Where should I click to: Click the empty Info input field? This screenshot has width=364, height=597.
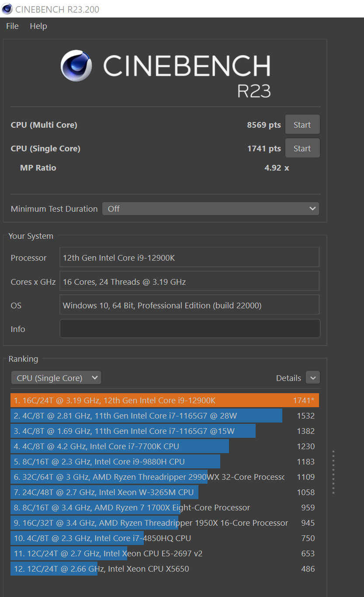(190, 329)
